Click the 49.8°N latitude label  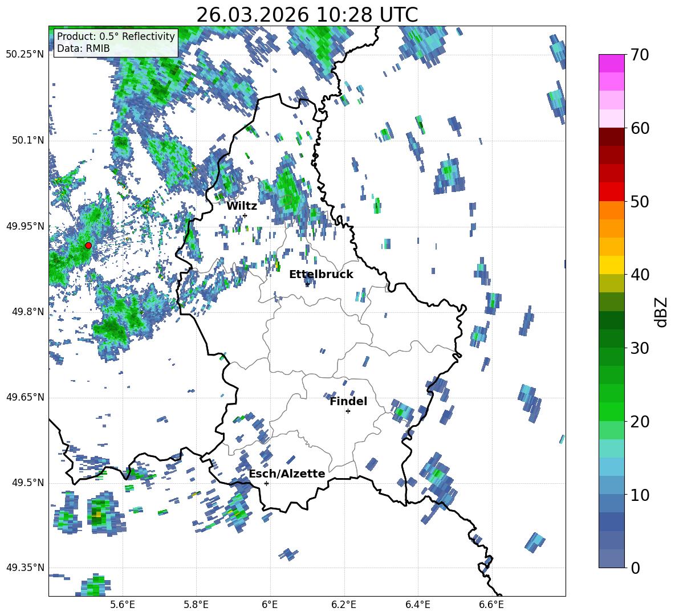(28, 312)
